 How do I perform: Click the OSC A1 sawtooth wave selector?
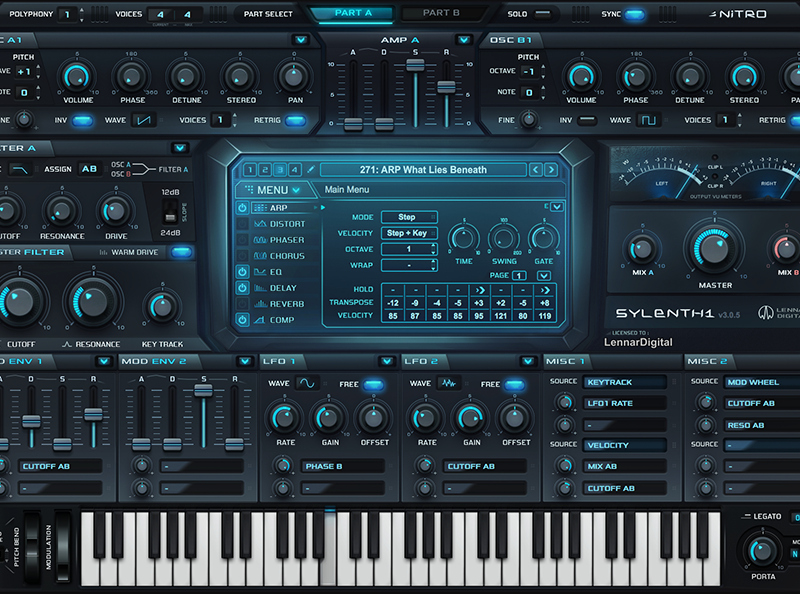coord(144,120)
